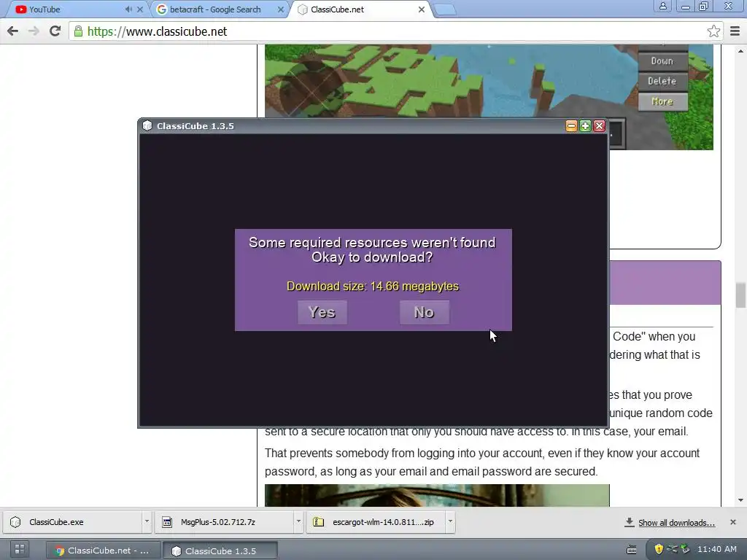Switch to ClassiCube.net Chrome taskbar item
747x560 pixels.
tap(102, 551)
